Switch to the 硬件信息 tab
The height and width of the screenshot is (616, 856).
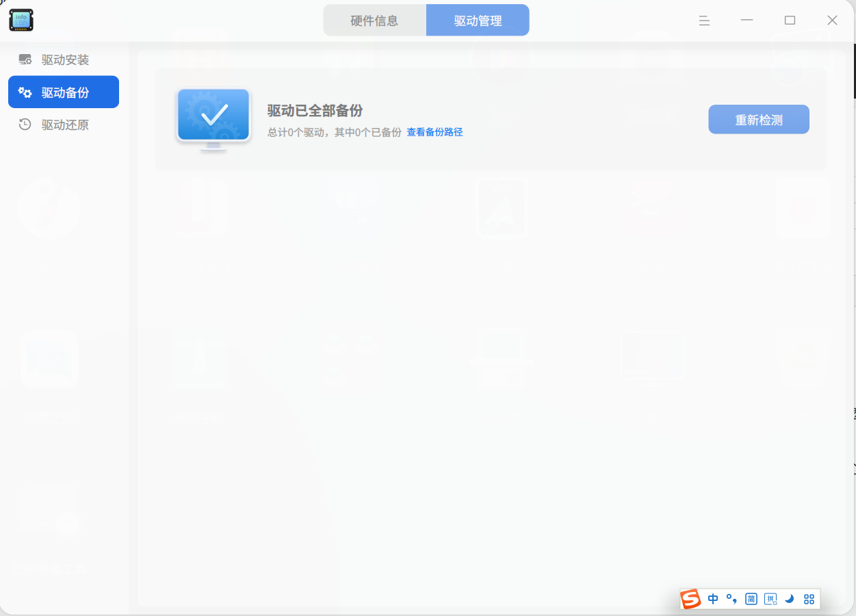point(374,21)
